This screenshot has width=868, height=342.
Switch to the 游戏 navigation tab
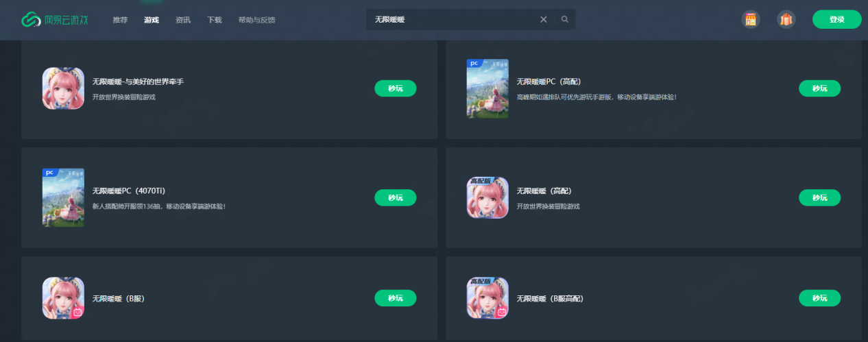coord(152,20)
